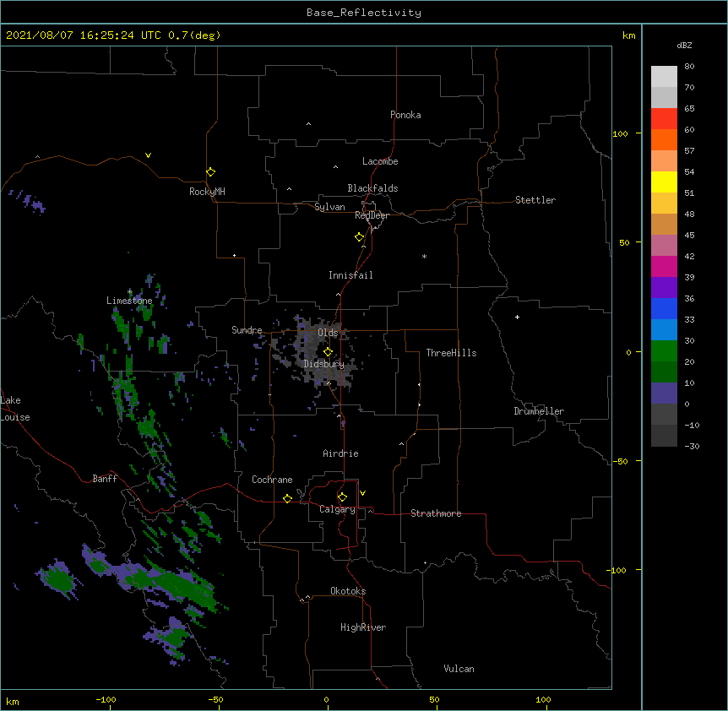The height and width of the screenshot is (711, 728).
Task: Click the Sundre town label
Action: [247, 330]
